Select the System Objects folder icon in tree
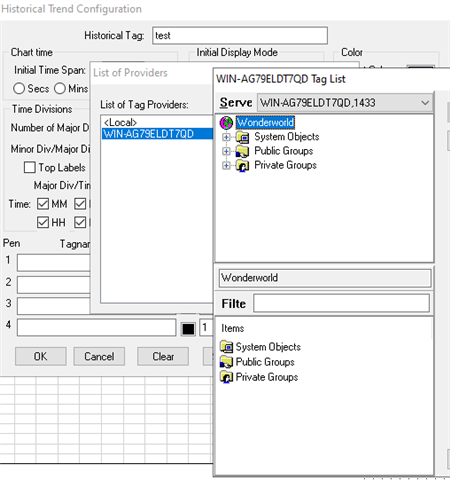This screenshot has width=450, height=480. point(243,137)
